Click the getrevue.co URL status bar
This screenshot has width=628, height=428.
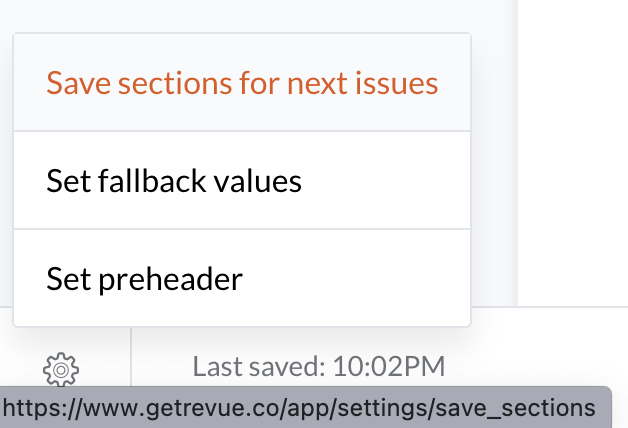(305, 408)
